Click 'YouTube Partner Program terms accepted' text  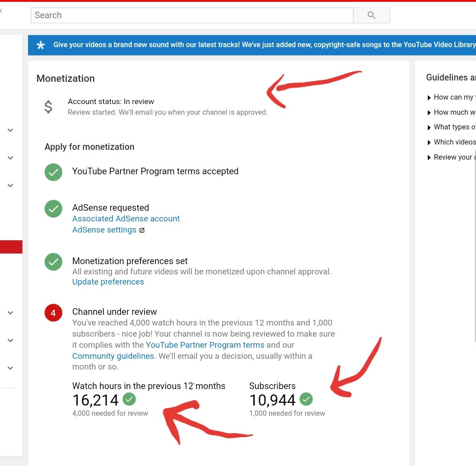point(155,171)
